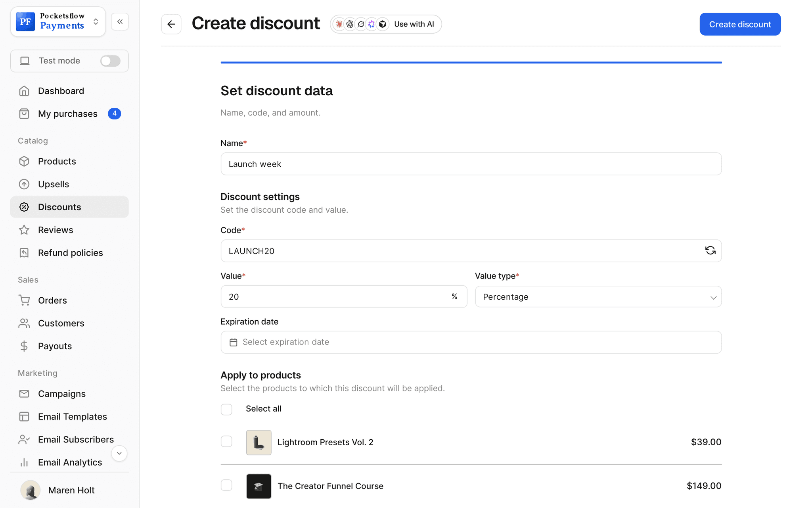Open the Reviews menu item

pyautogui.click(x=69, y=230)
